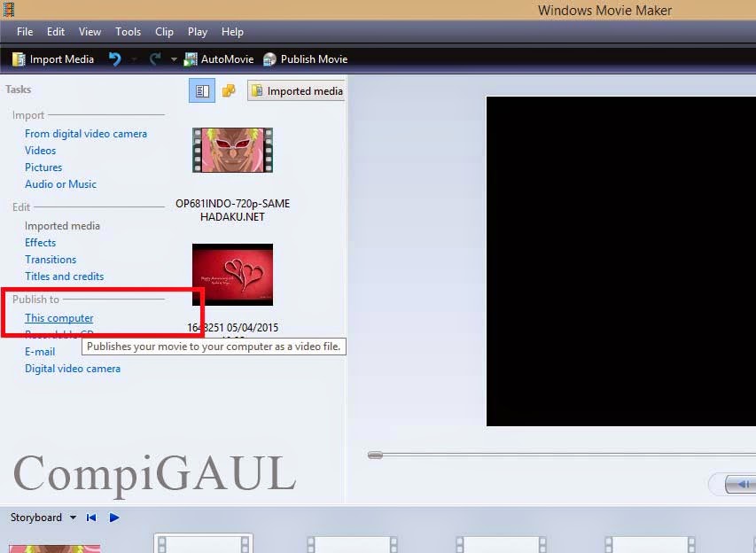Publish movie via E-mail link
This screenshot has width=756, height=553.
(x=40, y=352)
